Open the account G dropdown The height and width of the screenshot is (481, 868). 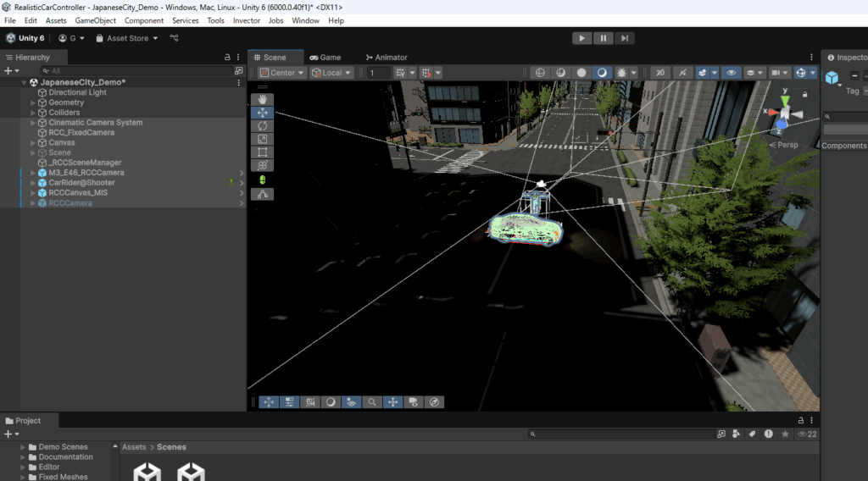(71, 38)
